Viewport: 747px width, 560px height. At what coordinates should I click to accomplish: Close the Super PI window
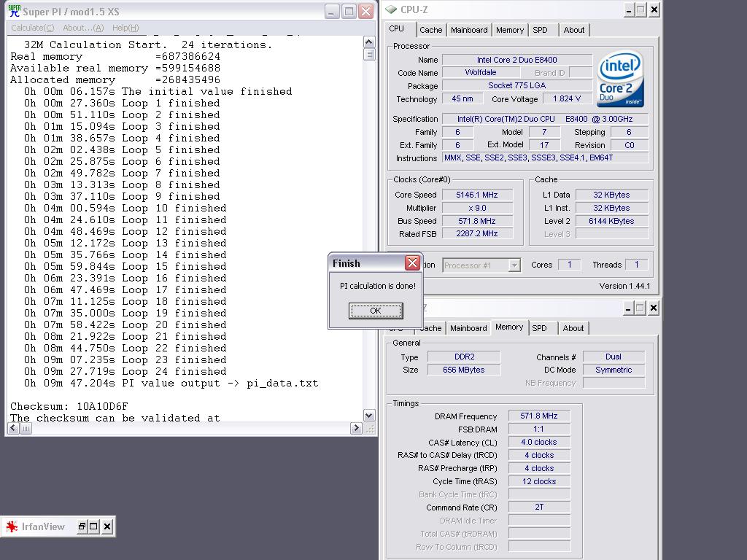(x=366, y=12)
